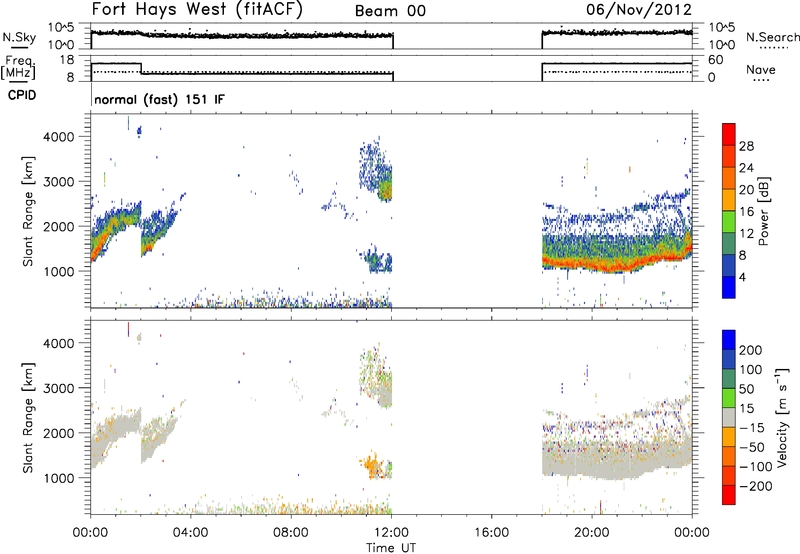
Task: Select the 'Beam 00' label
Action: 390,11
